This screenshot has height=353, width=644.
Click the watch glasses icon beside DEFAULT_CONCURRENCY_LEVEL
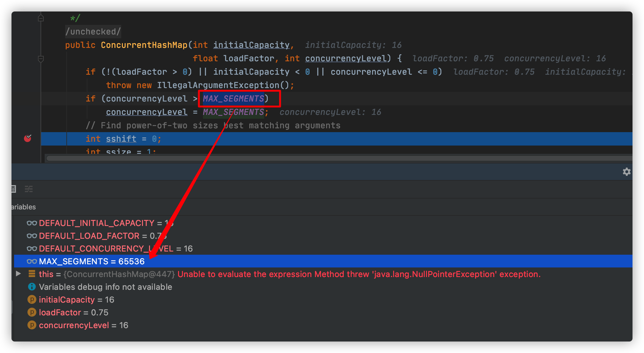[32, 248]
